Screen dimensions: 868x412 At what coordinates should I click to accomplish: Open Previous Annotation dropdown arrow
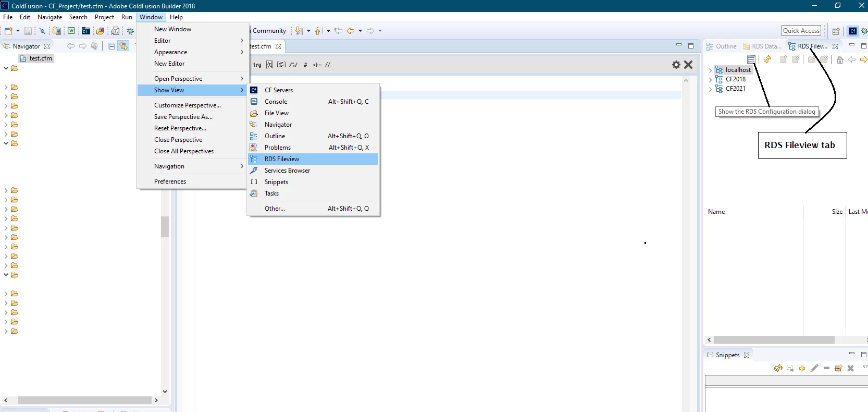(x=328, y=31)
